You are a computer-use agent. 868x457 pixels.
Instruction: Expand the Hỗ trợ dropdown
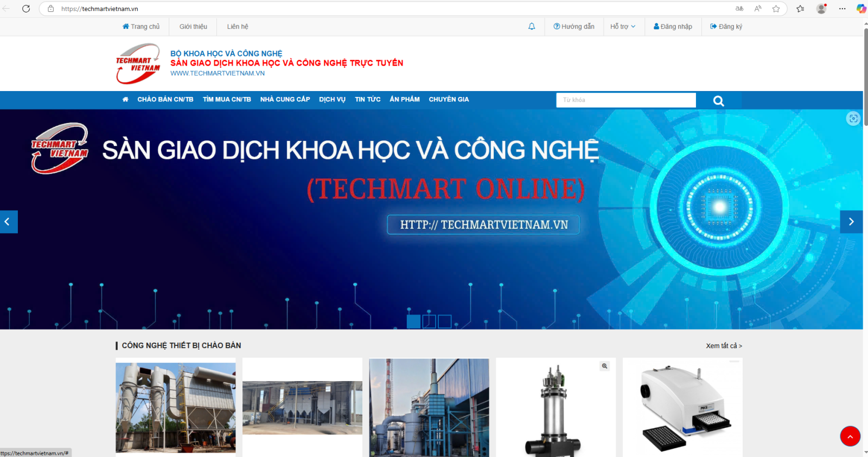click(x=623, y=27)
